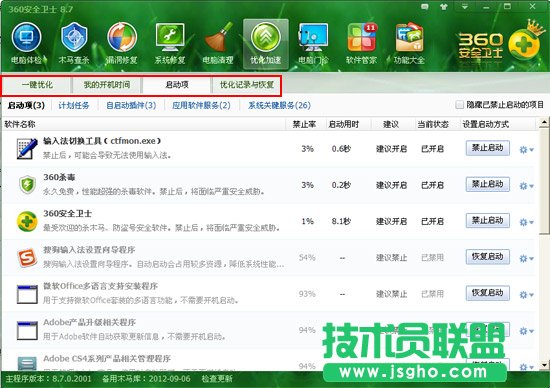The width and height of the screenshot is (550, 388).
Task: Switch to 优化记录与恢复 tab
Action: 247,85
